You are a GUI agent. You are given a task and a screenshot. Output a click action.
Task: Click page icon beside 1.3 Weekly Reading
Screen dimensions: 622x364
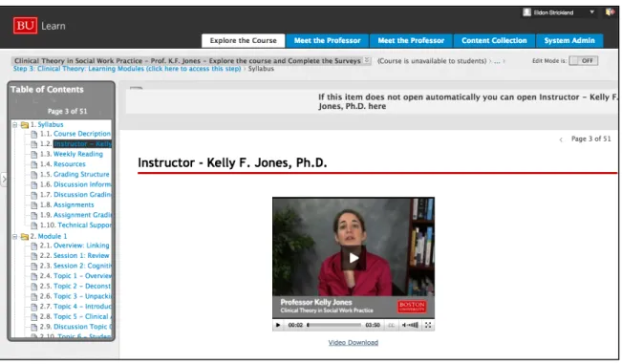[x=34, y=155]
